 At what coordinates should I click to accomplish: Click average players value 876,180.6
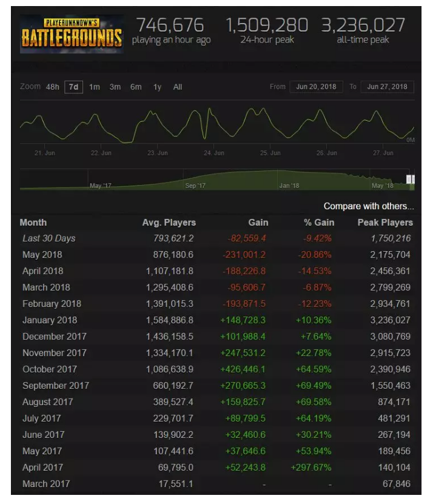point(173,255)
